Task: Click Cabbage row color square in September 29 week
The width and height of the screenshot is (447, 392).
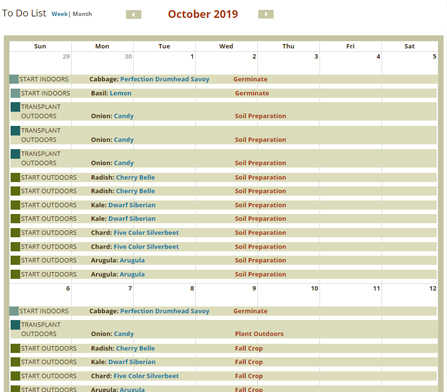Action: tap(14, 79)
